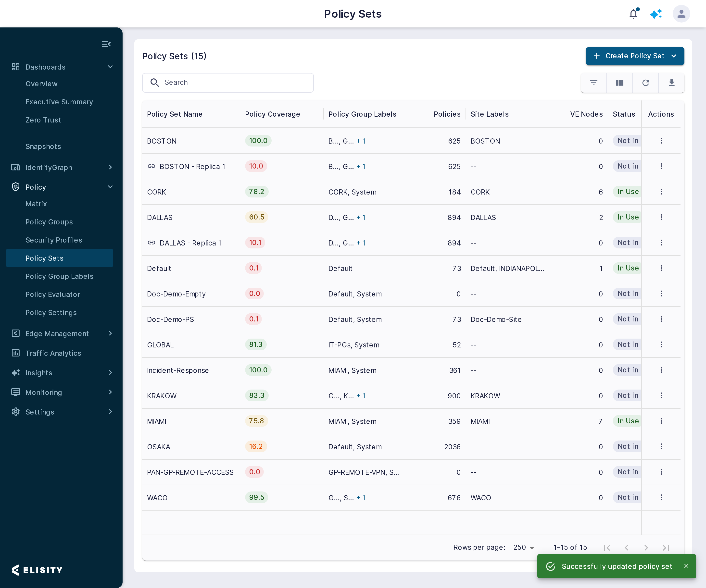Open the notifications bell
The image size is (706, 588).
tap(633, 14)
